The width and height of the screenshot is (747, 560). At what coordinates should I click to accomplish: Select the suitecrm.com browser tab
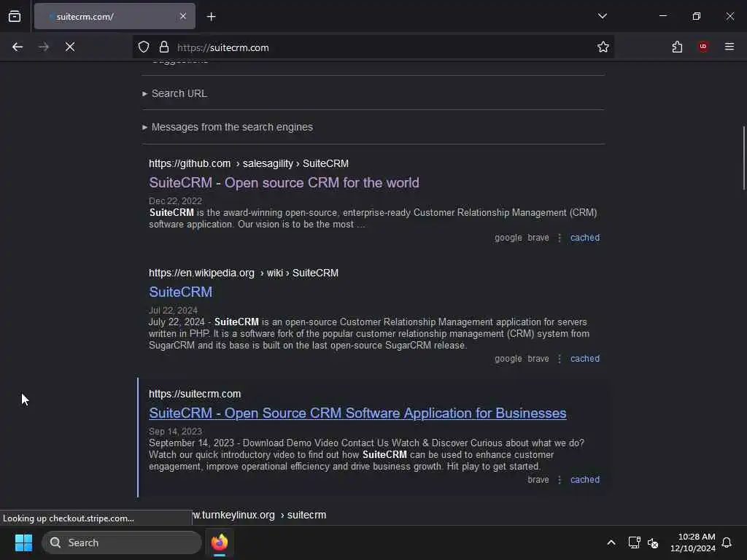point(115,17)
